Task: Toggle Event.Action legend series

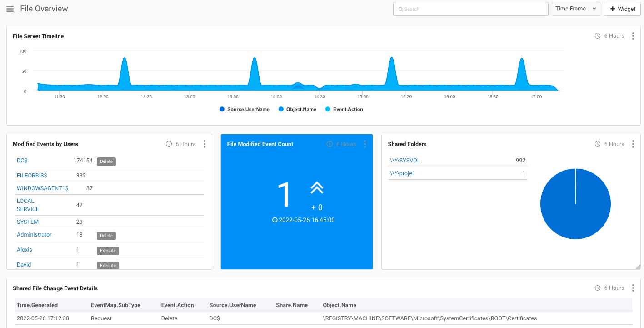Action: pos(344,109)
